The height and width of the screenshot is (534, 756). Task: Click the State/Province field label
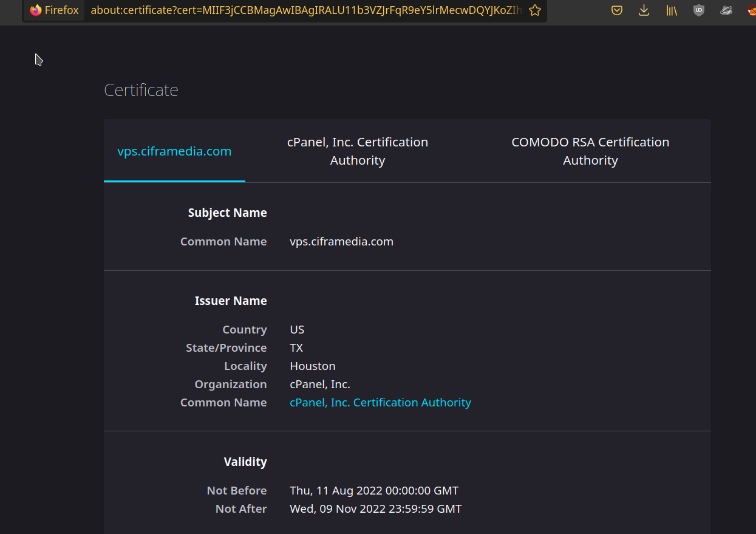(226, 348)
